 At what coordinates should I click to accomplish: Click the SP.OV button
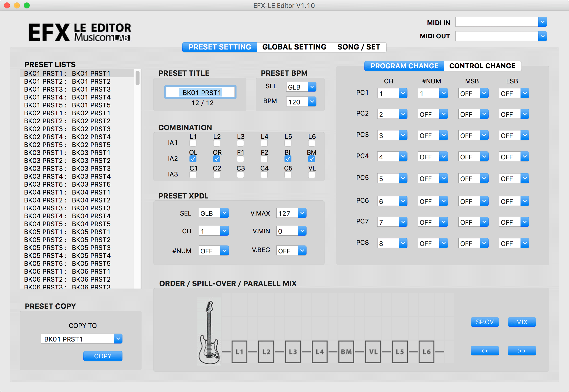[485, 322]
